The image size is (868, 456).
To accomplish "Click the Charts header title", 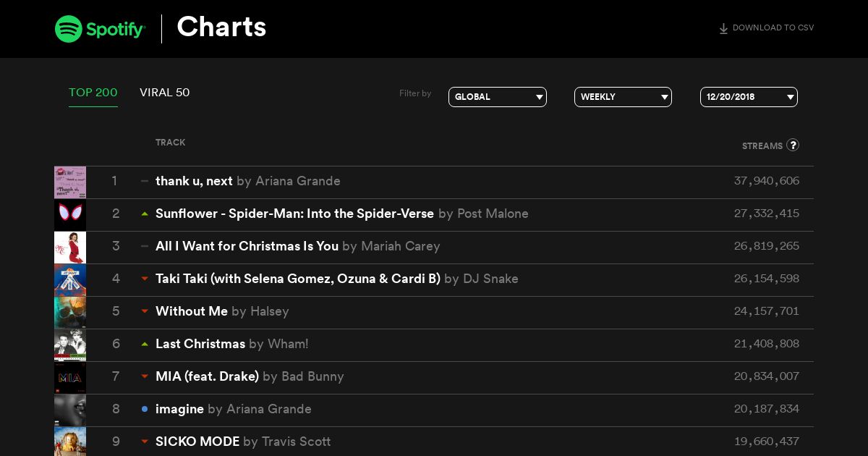I will (221, 28).
